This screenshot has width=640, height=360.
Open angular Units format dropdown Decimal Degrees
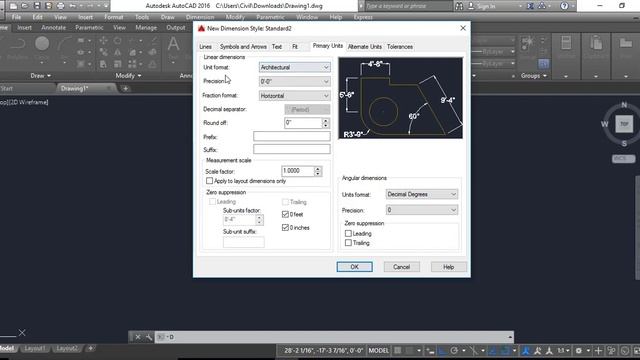click(x=422, y=194)
